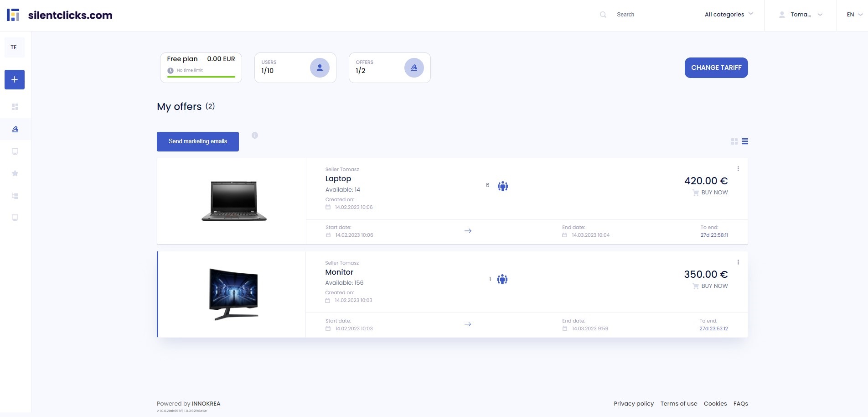Open the kebab menu on the Monitor offer

click(x=738, y=262)
